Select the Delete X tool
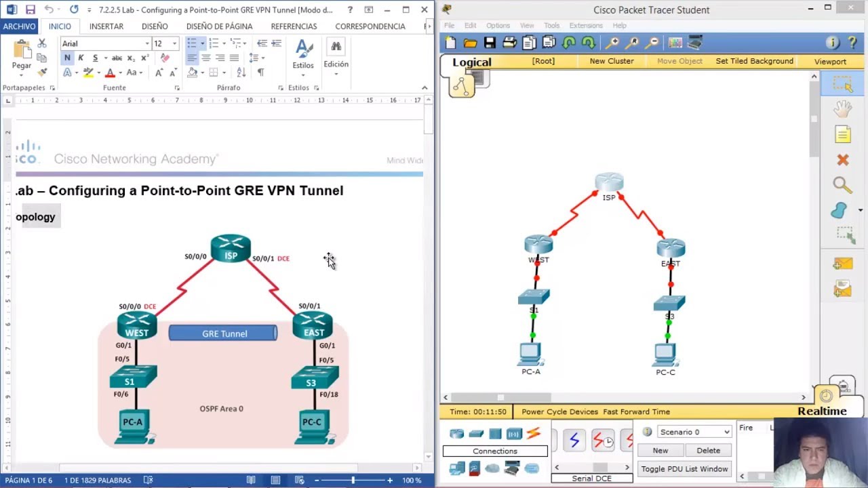Screen dimensions: 868x488 pyautogui.click(x=843, y=160)
